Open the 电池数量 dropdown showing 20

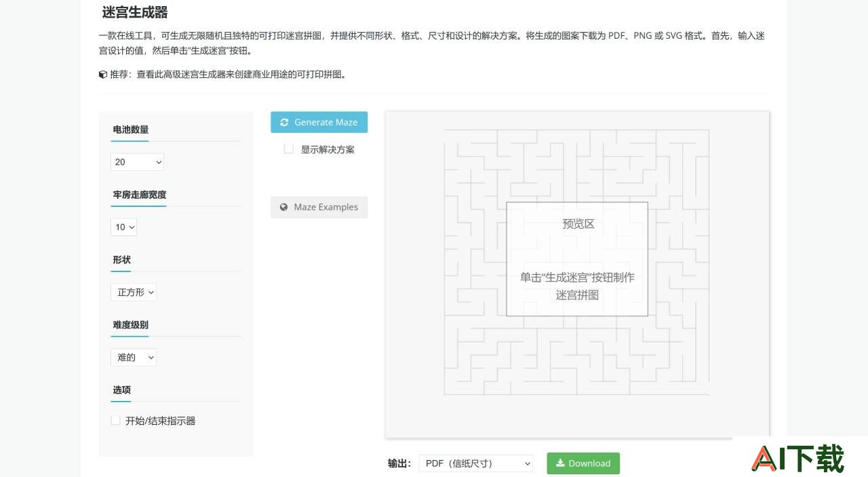[x=137, y=161]
